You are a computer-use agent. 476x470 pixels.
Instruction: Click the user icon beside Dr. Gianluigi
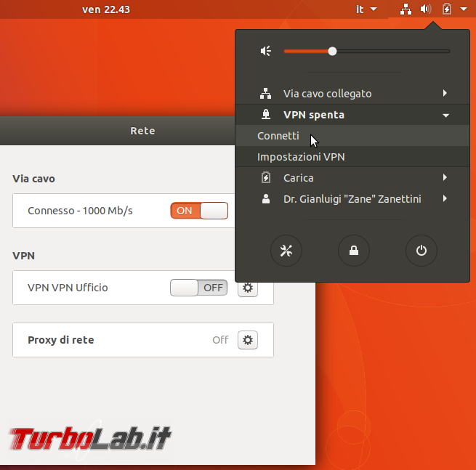[266, 199]
